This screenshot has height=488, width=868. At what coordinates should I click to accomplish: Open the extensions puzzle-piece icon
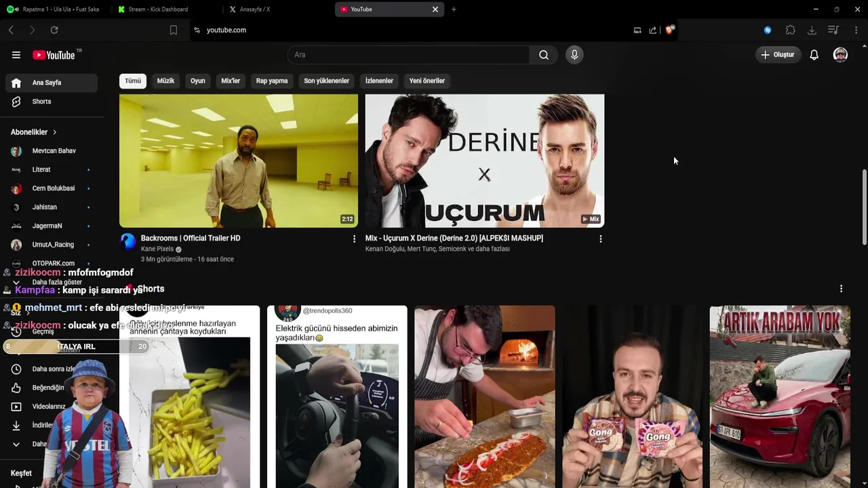pos(791,30)
